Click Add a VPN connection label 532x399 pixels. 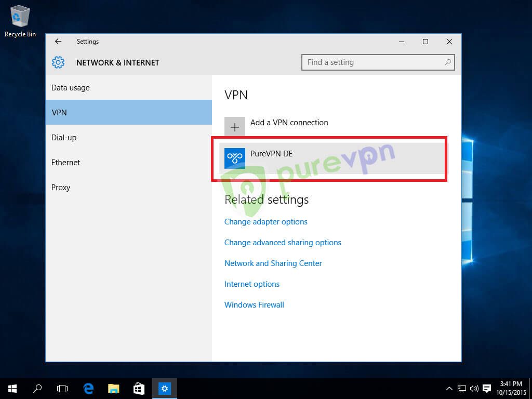(x=289, y=123)
